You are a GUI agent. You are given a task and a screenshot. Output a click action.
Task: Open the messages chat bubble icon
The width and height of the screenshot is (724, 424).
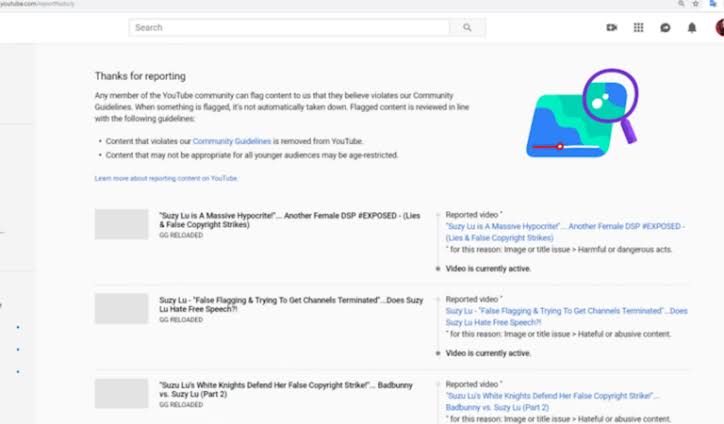665,28
